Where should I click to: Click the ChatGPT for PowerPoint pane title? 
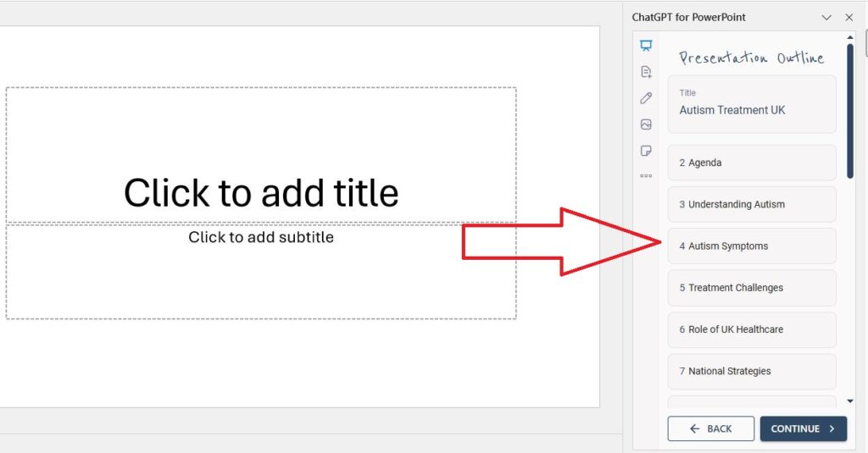tap(688, 17)
